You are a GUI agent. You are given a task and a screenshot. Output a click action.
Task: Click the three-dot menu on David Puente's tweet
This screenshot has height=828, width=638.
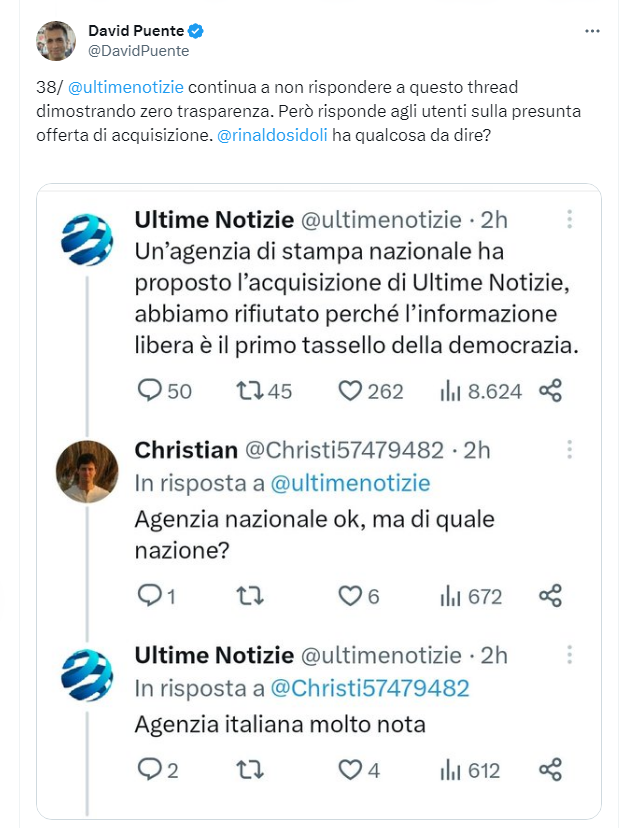(592, 31)
